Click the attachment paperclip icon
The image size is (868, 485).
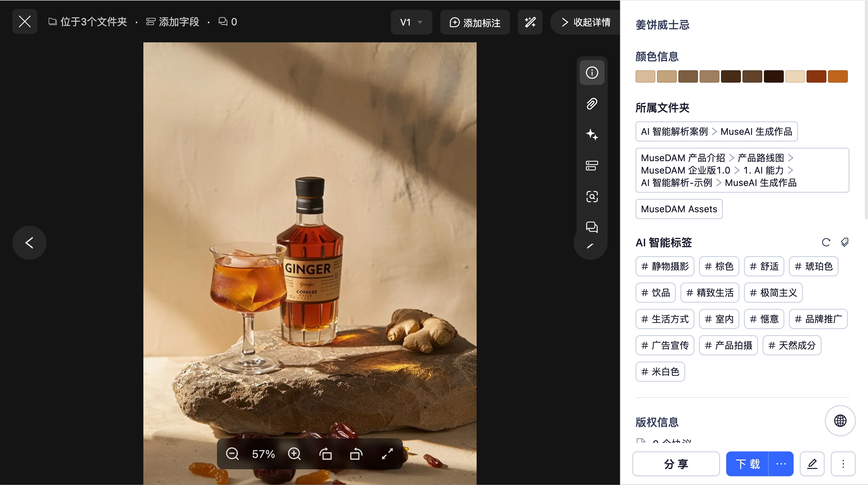(592, 104)
